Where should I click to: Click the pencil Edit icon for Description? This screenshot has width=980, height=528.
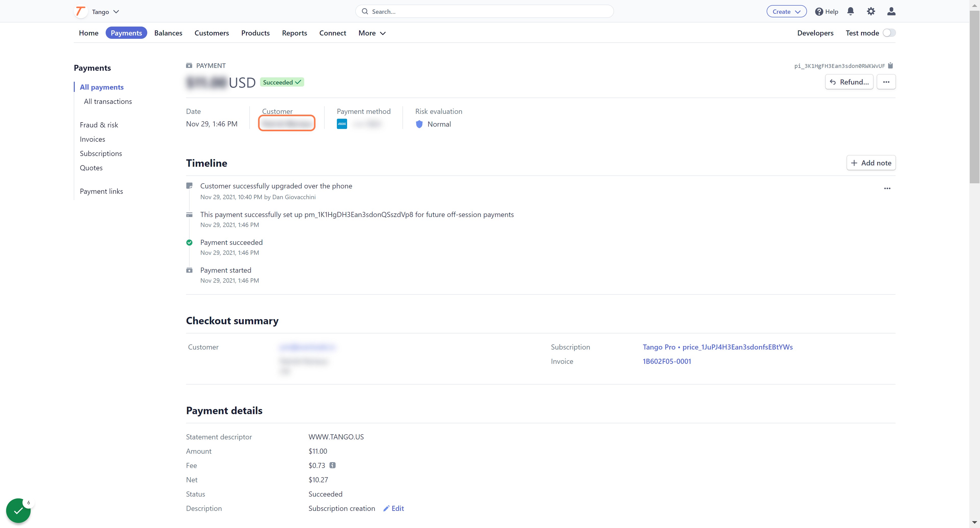[386, 508]
